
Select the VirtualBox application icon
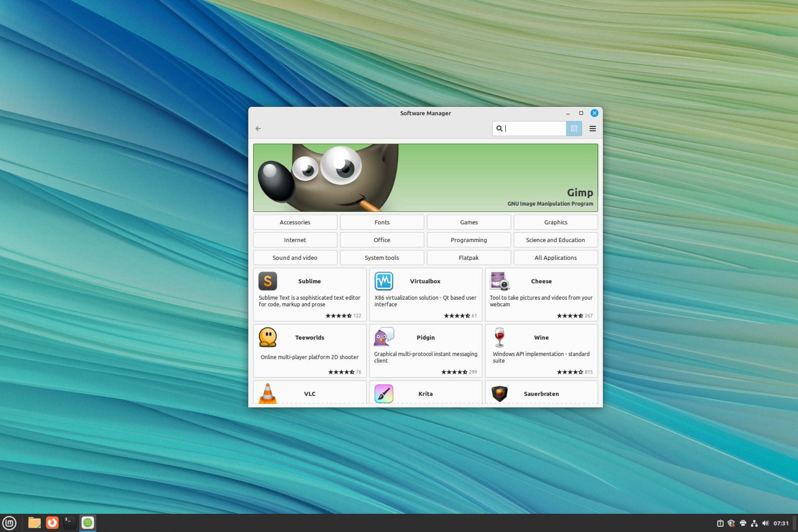(x=384, y=281)
